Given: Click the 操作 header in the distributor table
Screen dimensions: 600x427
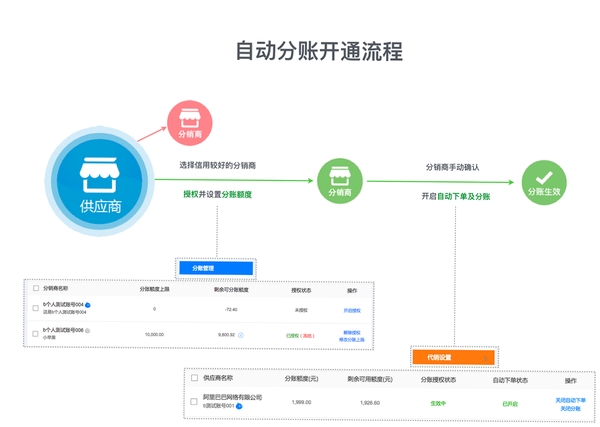Looking at the screenshot, I should point(352,291).
